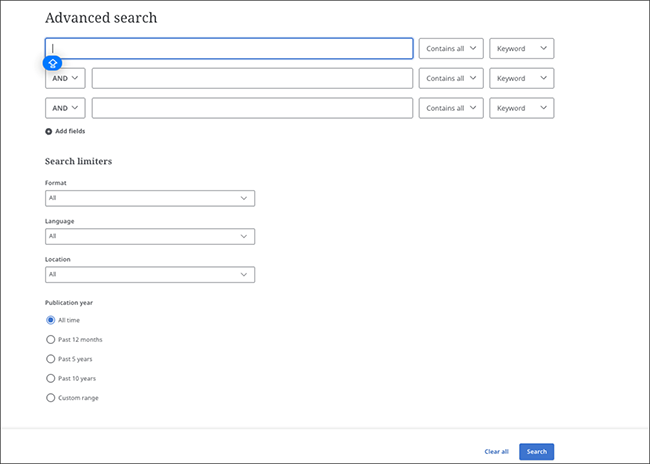Image resolution: width=650 pixels, height=464 pixels.
Task: Open the third row Keyword dropdown
Action: [x=521, y=108]
